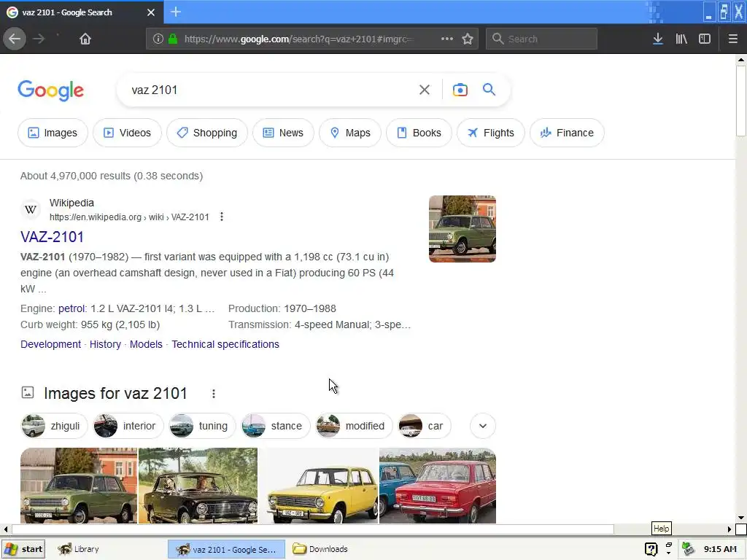Open the red VAZ-2101 image result
The image size is (747, 560).
(x=438, y=486)
